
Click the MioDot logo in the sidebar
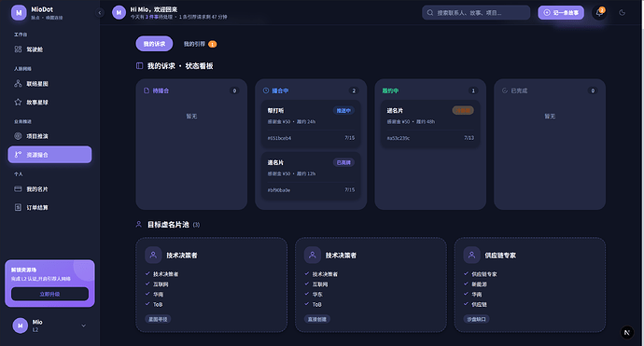19,13
